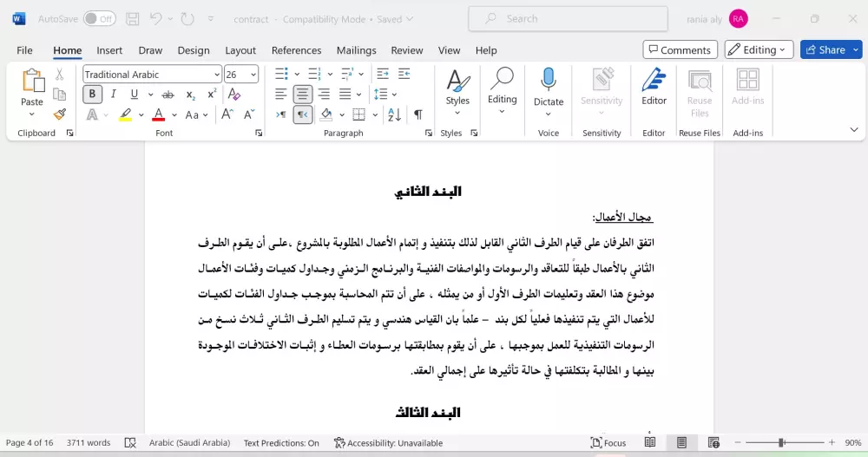Click the Copy icon in Clipboard

click(59, 95)
